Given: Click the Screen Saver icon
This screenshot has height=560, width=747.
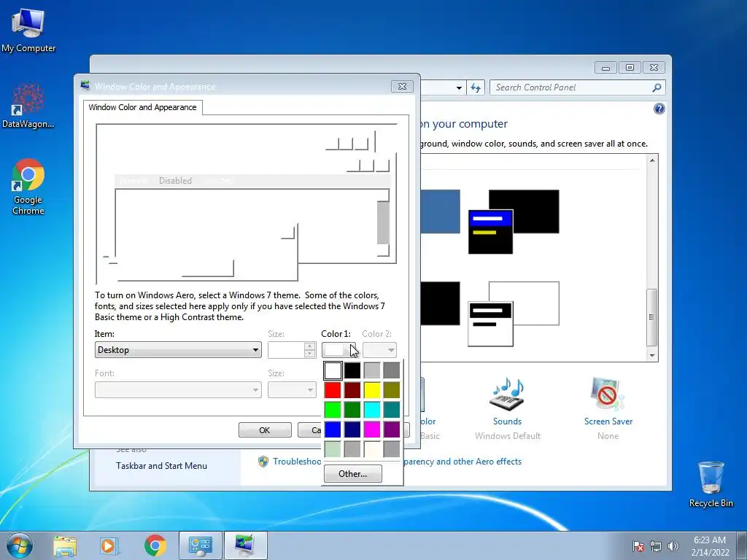Looking at the screenshot, I should (608, 394).
